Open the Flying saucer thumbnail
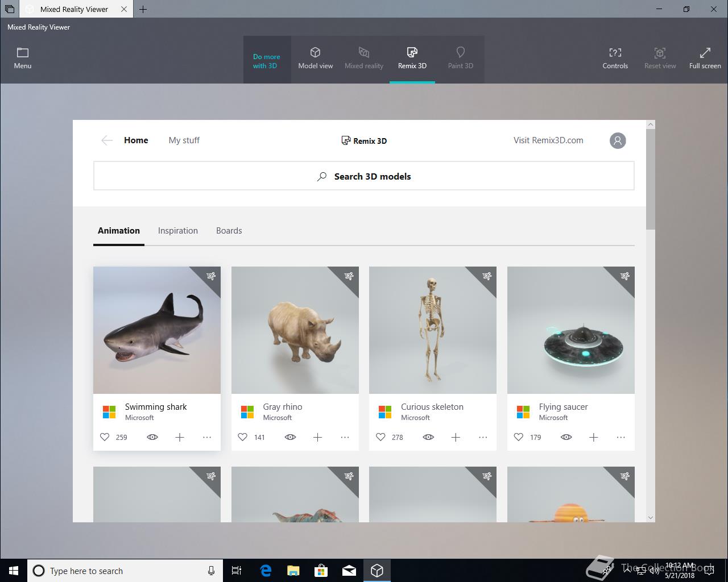728x582 pixels. [x=571, y=330]
